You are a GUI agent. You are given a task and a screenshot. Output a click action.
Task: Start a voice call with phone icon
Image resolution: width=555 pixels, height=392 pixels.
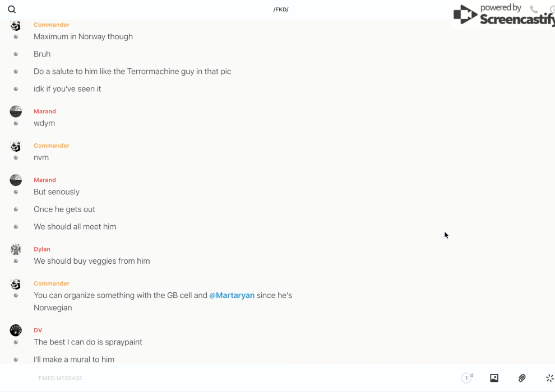[534, 10]
